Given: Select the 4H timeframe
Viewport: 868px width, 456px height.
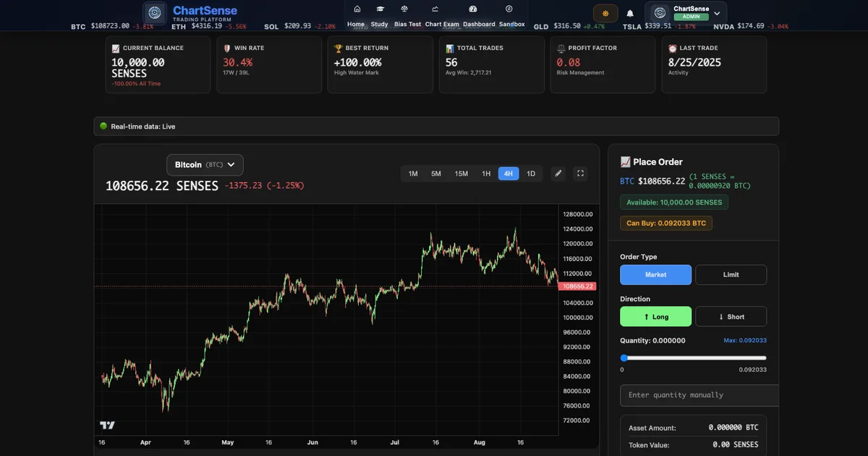Looking at the screenshot, I should (509, 173).
